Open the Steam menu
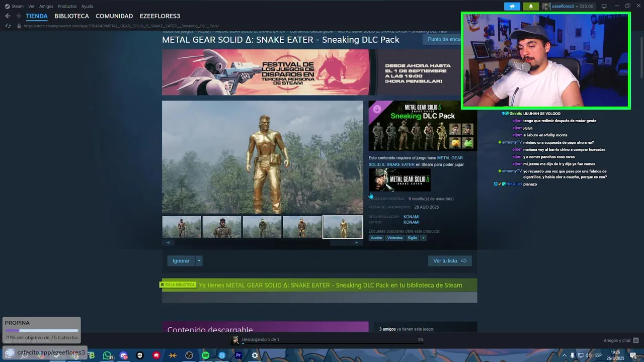Image resolution: width=644 pixels, height=362 pixels. point(18,6)
